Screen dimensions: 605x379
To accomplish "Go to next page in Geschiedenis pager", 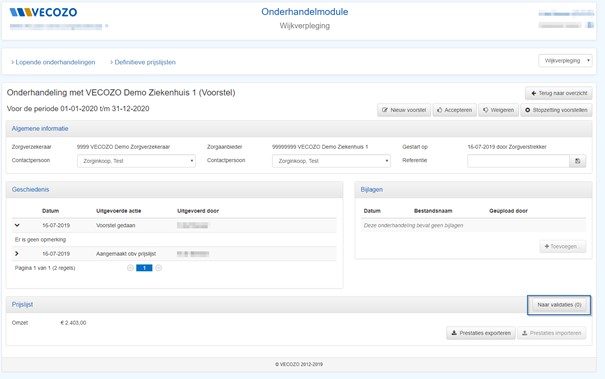I will (x=159, y=268).
